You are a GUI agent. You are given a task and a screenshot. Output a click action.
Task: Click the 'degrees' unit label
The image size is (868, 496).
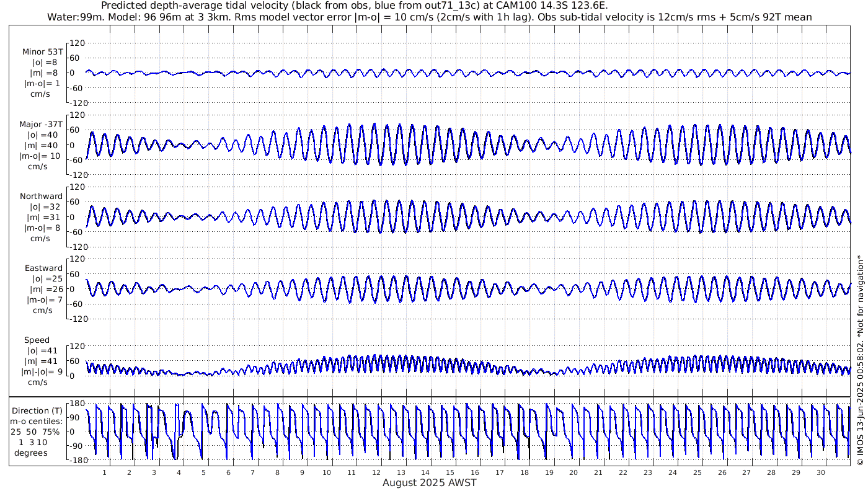[x=31, y=453]
